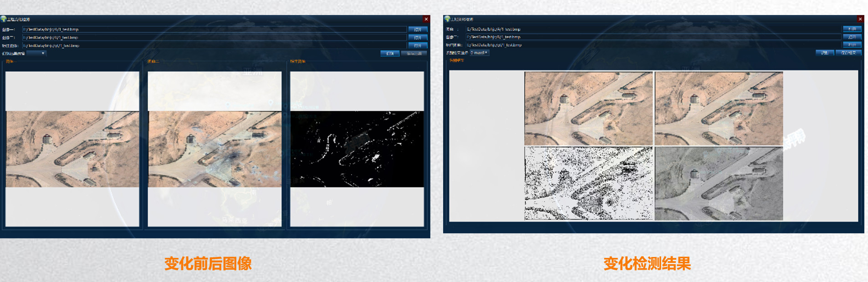Image resolution: width=868 pixels, height=282 pixels.
Task: Select top-right color aerial result image
Action: tap(719, 109)
